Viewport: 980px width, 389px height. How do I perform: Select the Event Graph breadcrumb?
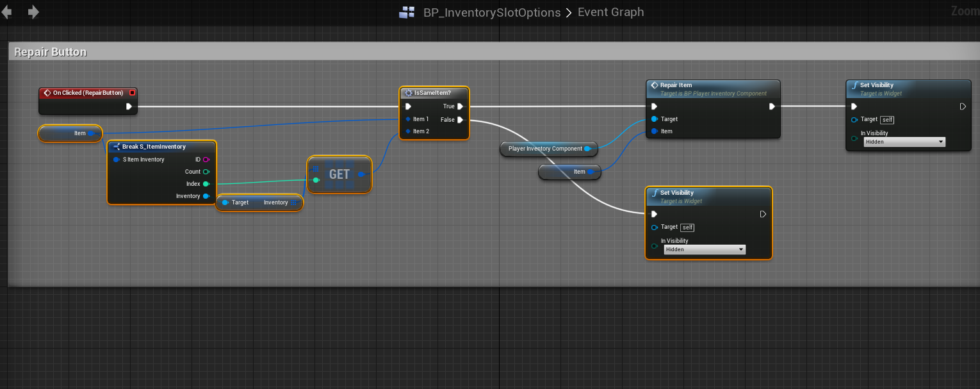610,13
